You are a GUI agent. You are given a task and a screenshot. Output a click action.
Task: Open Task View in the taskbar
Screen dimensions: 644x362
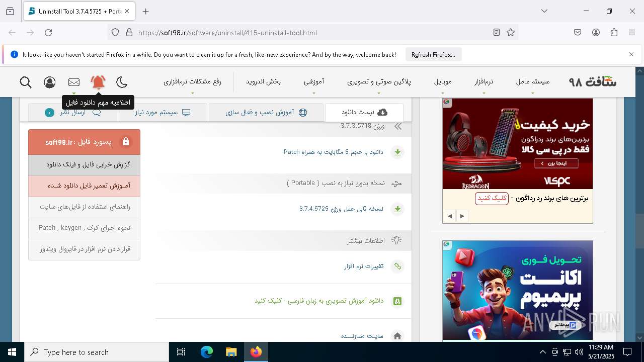pos(181,352)
